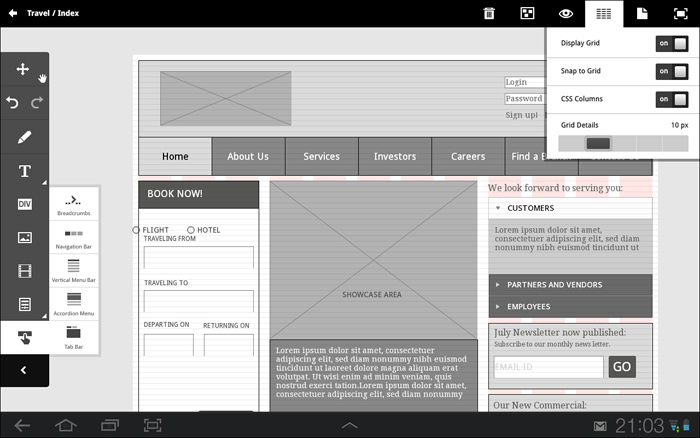700x438 pixels.
Task: Click the About Us navigation item
Action: coord(248,156)
